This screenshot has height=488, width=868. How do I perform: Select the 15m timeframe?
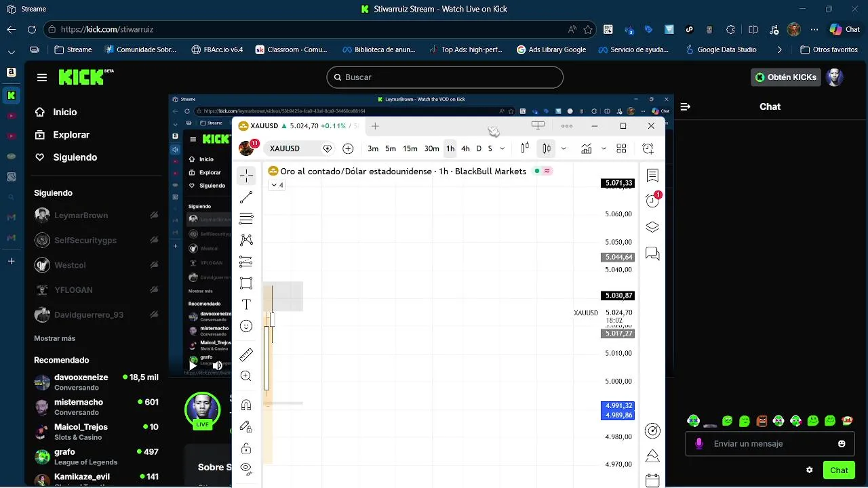[x=410, y=148]
